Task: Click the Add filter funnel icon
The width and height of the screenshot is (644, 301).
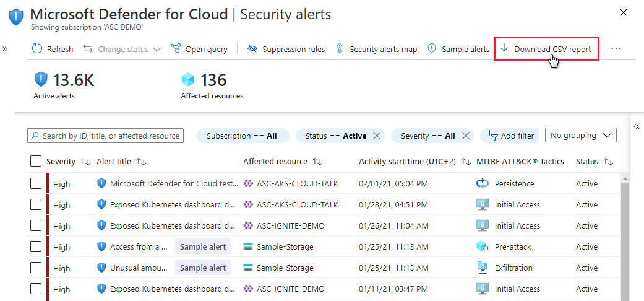Action: pyautogui.click(x=492, y=135)
